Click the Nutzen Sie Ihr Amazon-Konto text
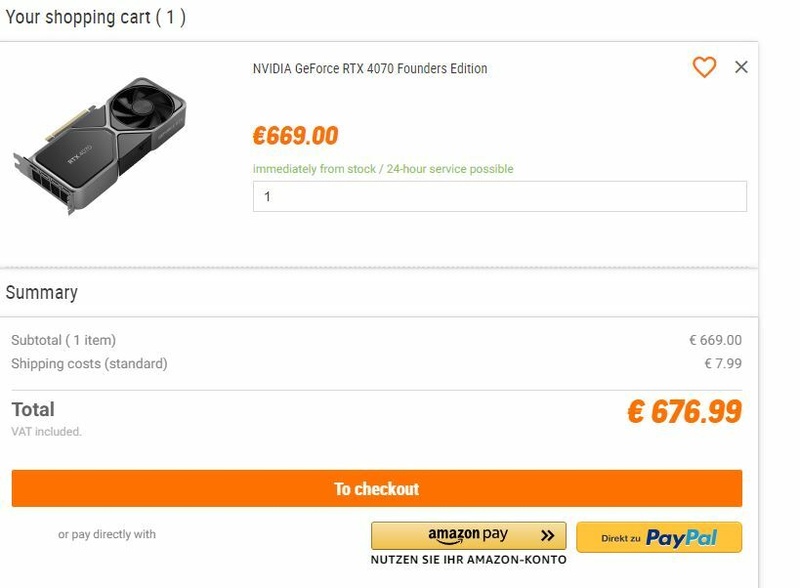 coord(468,560)
